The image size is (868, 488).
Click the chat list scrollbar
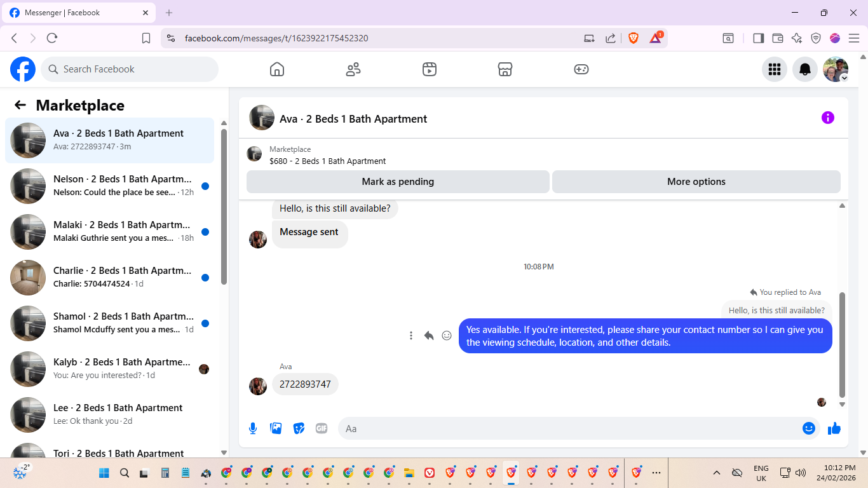click(x=224, y=207)
